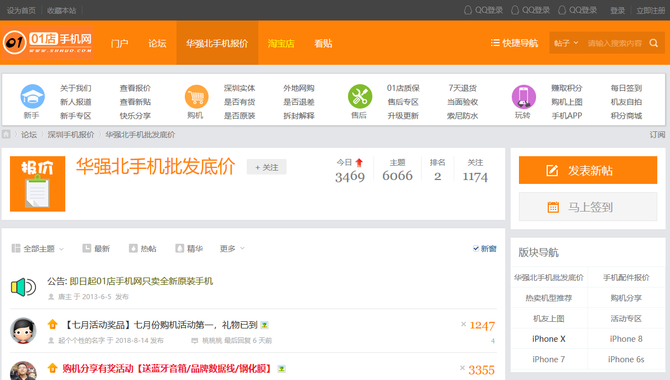Open the 论坛 nav tab

157,43
